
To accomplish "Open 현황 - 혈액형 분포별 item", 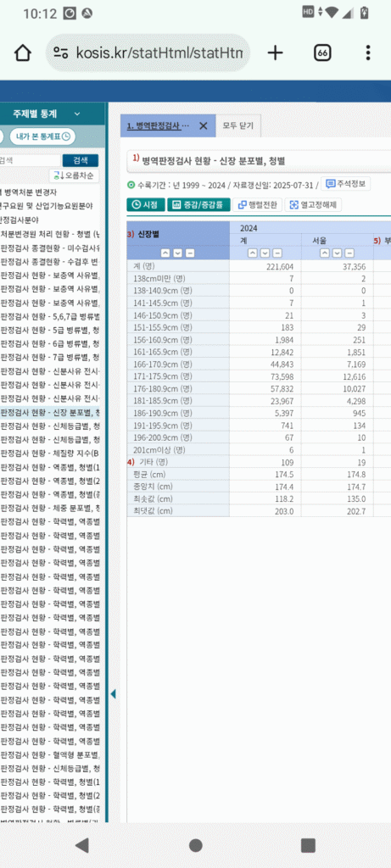I will point(50,755).
